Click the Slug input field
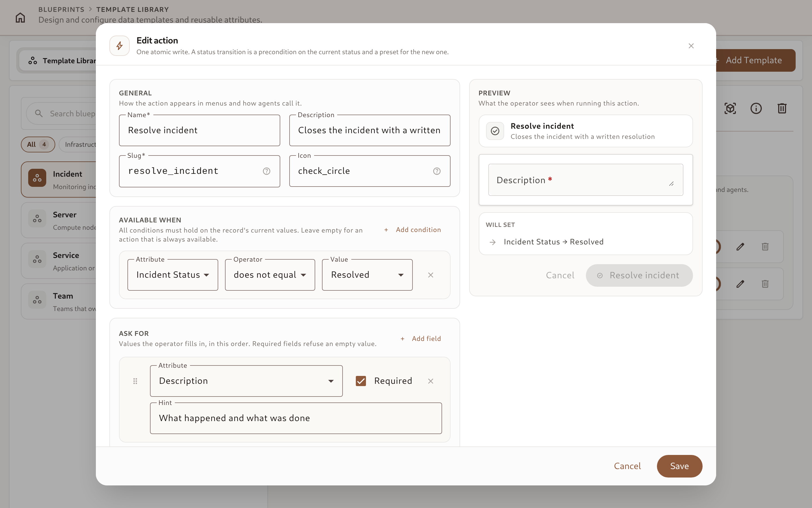This screenshot has width=812, height=508. [199, 171]
